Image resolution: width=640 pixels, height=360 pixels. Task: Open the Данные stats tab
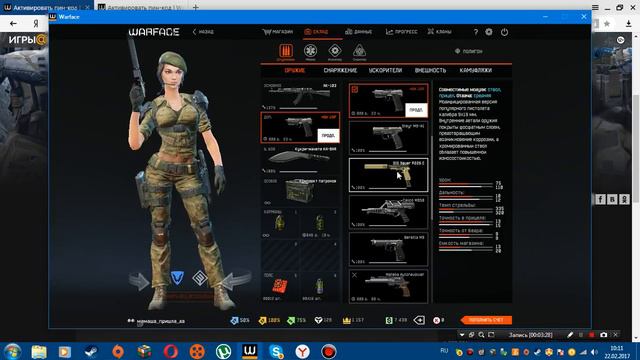(358, 32)
